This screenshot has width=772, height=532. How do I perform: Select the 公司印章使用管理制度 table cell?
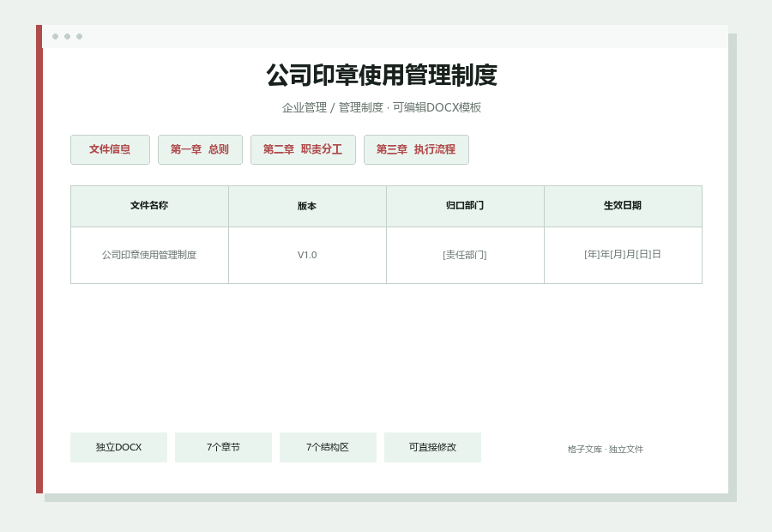149,255
